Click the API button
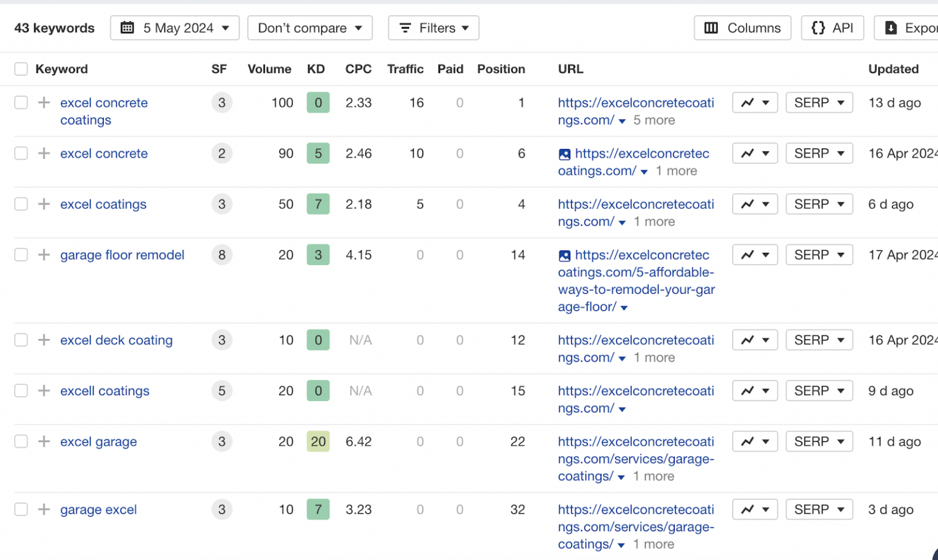 [832, 28]
